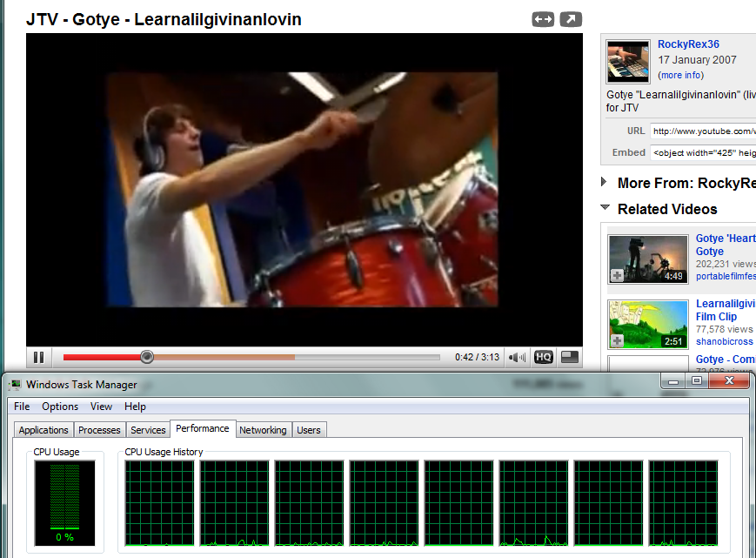
Task: Click the 0:42 / 3:13 time display
Action: tap(477, 358)
